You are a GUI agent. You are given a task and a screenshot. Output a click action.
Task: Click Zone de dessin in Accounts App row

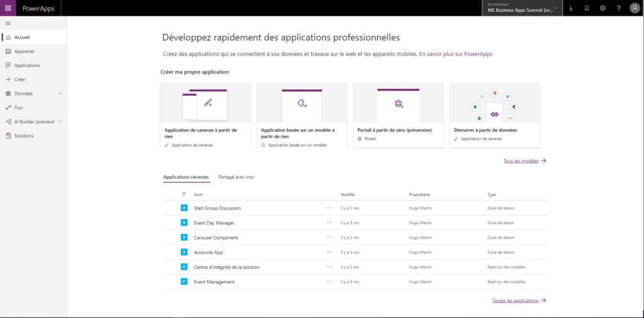point(501,253)
